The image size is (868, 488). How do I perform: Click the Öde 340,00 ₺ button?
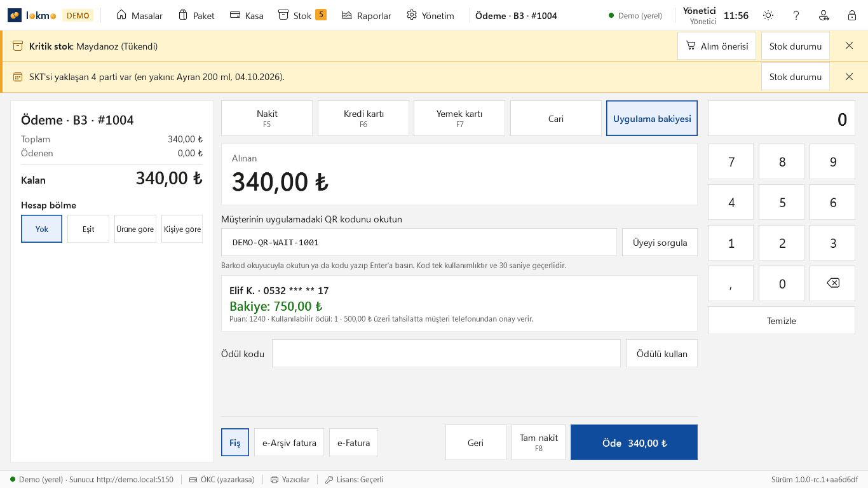pos(634,442)
